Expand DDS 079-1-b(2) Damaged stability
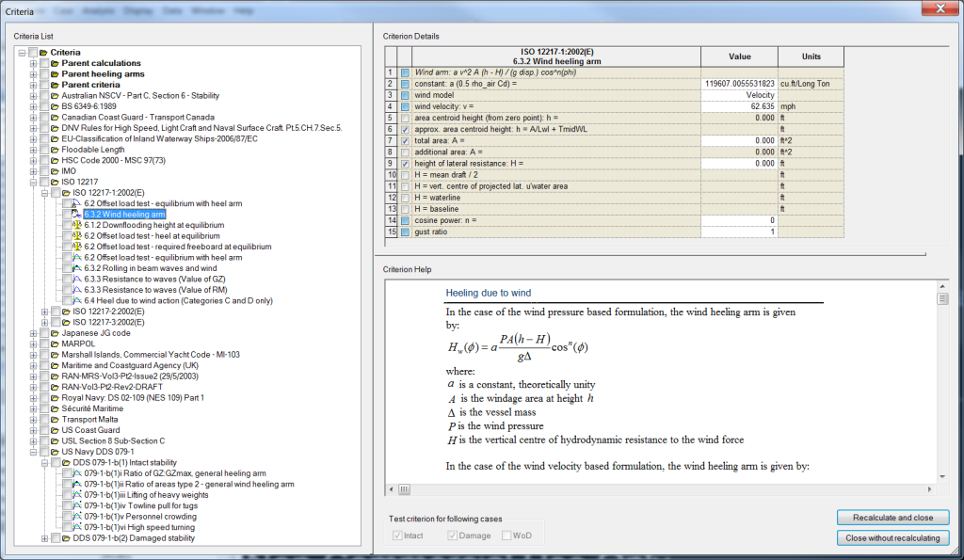The height and width of the screenshot is (560, 964). point(44,538)
